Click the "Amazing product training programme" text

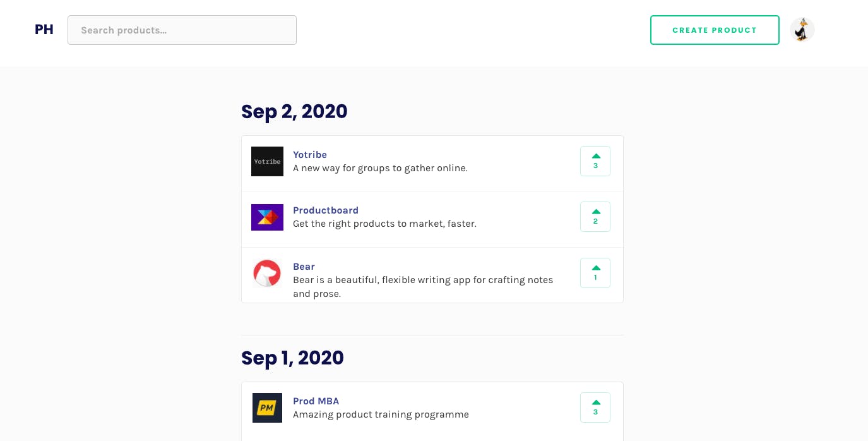click(x=381, y=415)
